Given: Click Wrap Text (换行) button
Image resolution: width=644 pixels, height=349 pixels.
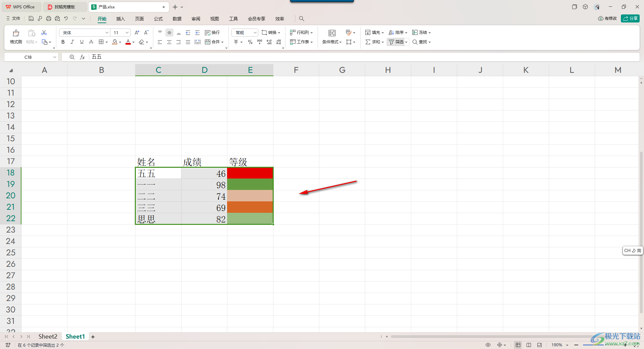Looking at the screenshot, I should point(212,33).
